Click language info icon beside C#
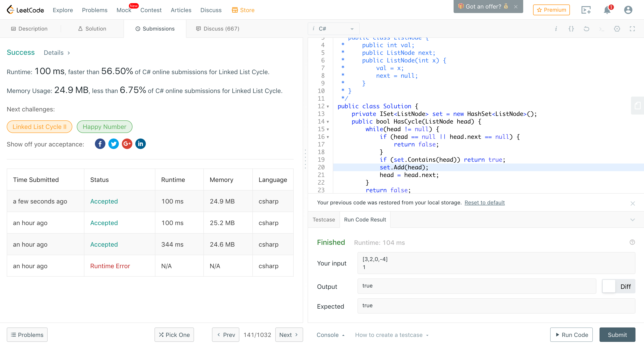Viewport: 644px width, 345px height. [313, 29]
